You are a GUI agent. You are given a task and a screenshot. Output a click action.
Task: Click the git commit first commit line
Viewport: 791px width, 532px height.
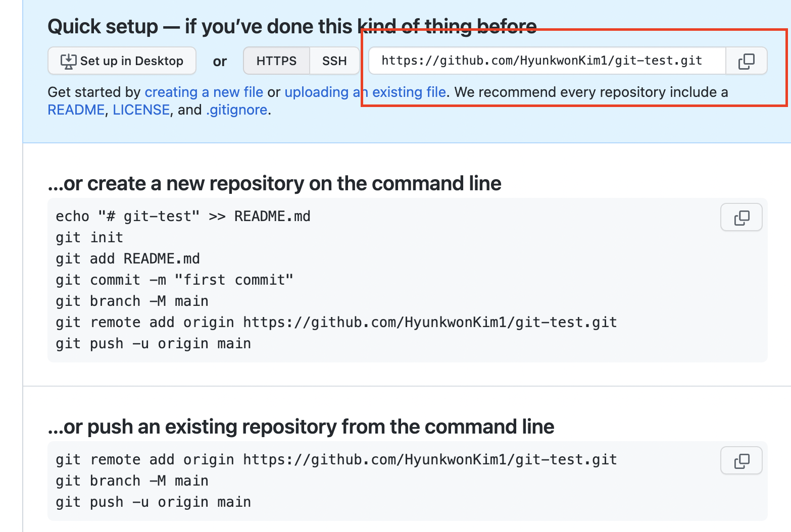[x=174, y=280]
